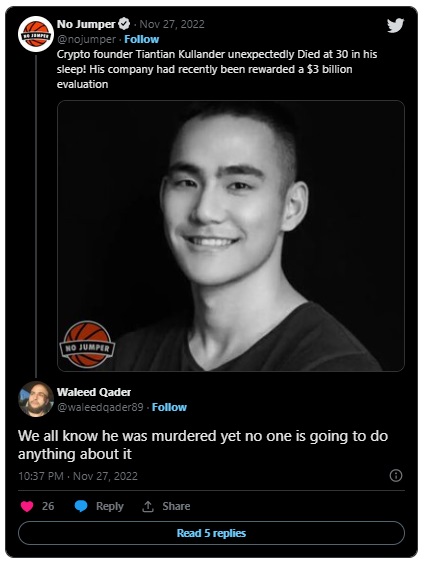Click the verified badge next to No Jumper
The height and width of the screenshot is (565, 425).
124,24
